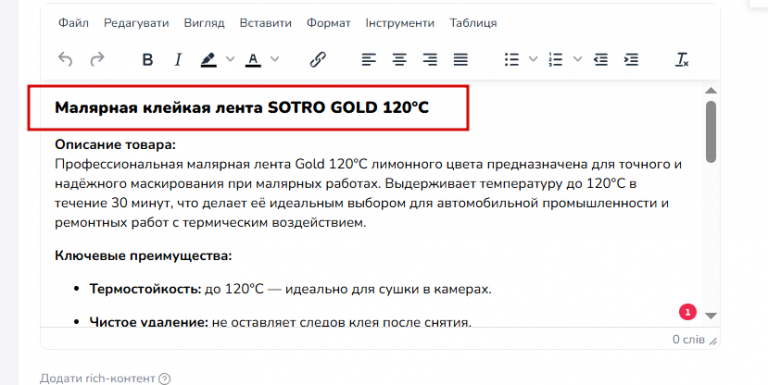Open the highlight color dropdown arrow
The image size is (768, 385).
(230, 60)
